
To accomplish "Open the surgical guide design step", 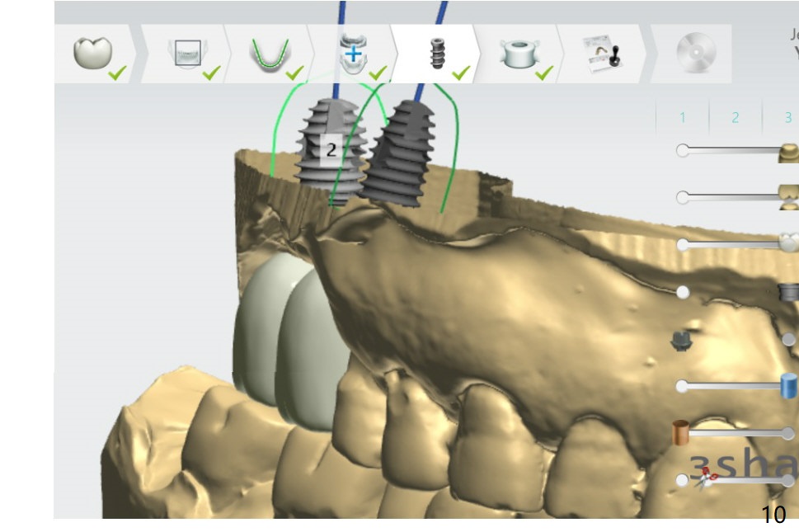I will pyautogui.click(x=519, y=54).
